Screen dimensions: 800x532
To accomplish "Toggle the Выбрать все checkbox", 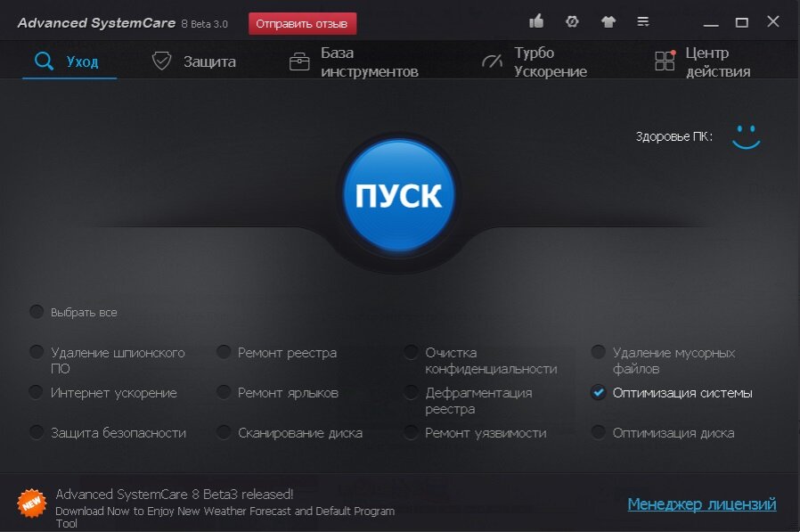I will click(x=37, y=311).
